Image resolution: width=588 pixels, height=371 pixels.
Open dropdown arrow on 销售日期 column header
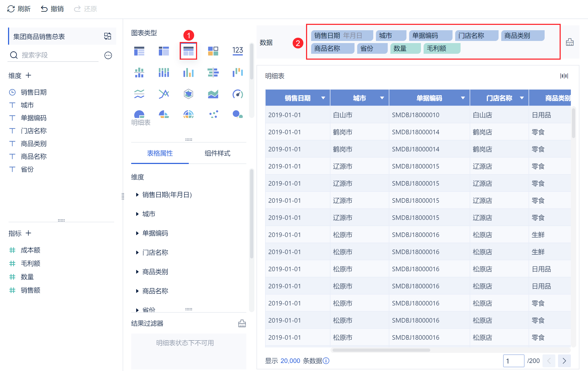(x=323, y=98)
